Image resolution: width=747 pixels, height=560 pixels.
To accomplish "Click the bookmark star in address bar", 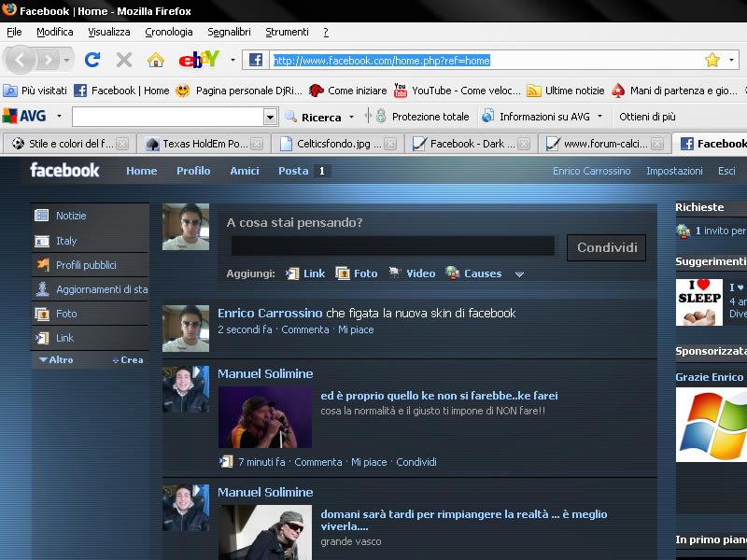I will (712, 60).
